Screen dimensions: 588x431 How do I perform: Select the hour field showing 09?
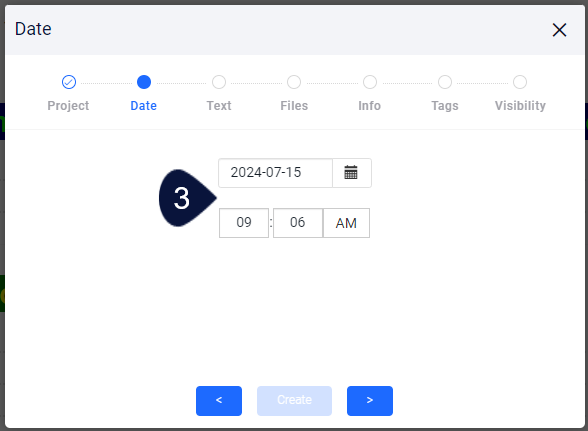(x=244, y=223)
